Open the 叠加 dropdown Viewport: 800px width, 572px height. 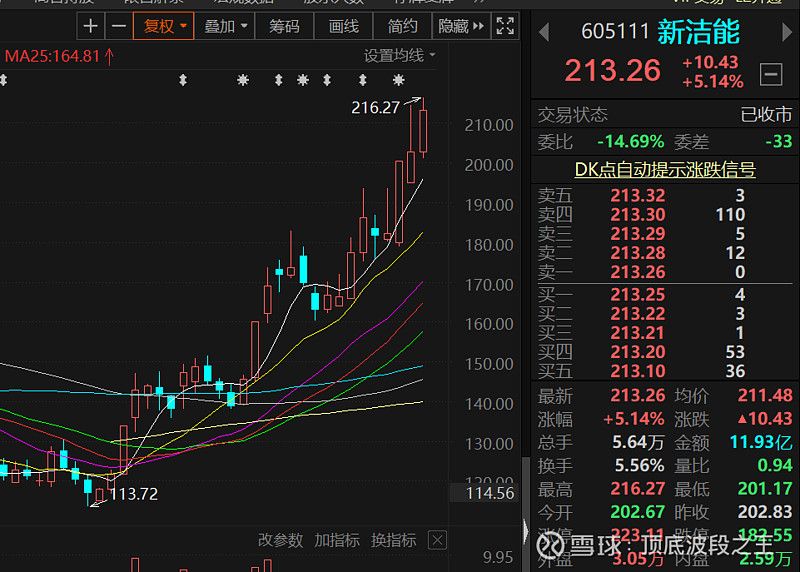point(225,26)
